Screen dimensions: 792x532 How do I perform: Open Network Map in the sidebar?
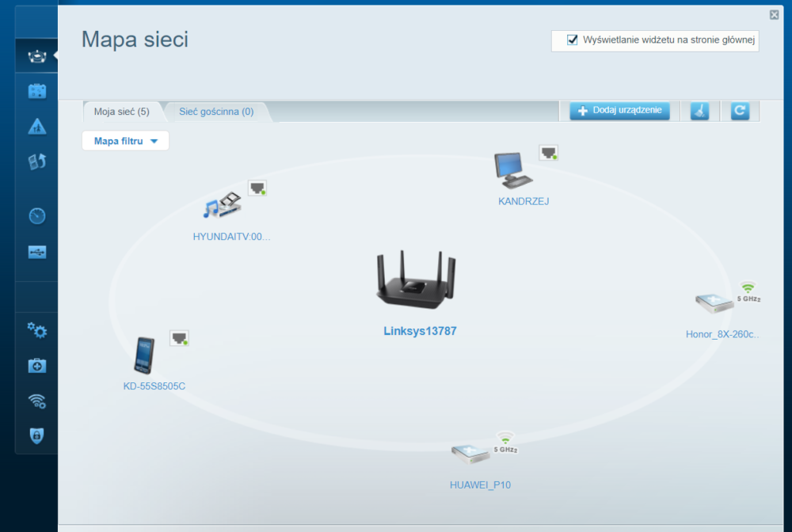pos(37,56)
